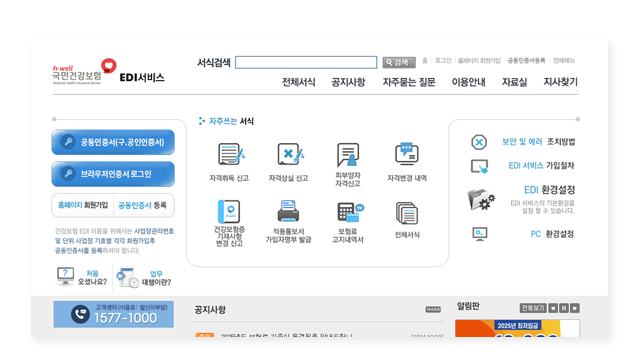Open 적용통보서 가입자명부 발급 printer icon
The width and height of the screenshot is (640, 362).
(288, 211)
